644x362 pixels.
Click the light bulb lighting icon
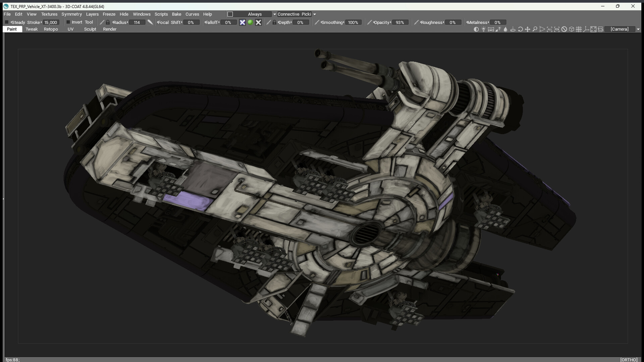tap(483, 29)
